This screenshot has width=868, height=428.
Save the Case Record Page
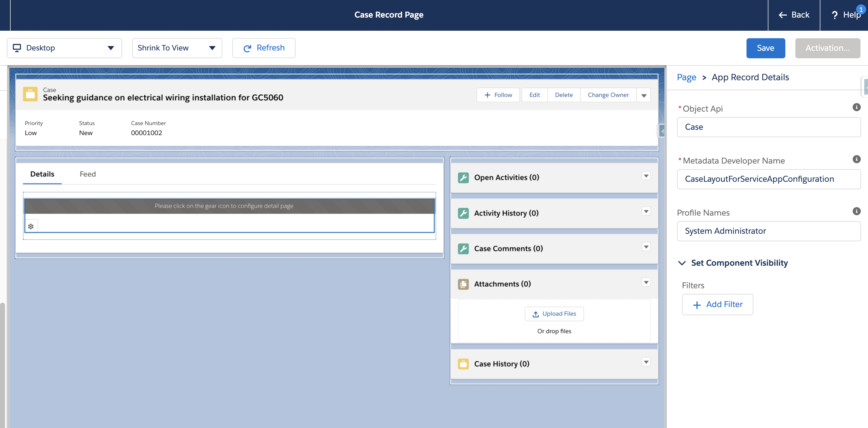(x=766, y=48)
